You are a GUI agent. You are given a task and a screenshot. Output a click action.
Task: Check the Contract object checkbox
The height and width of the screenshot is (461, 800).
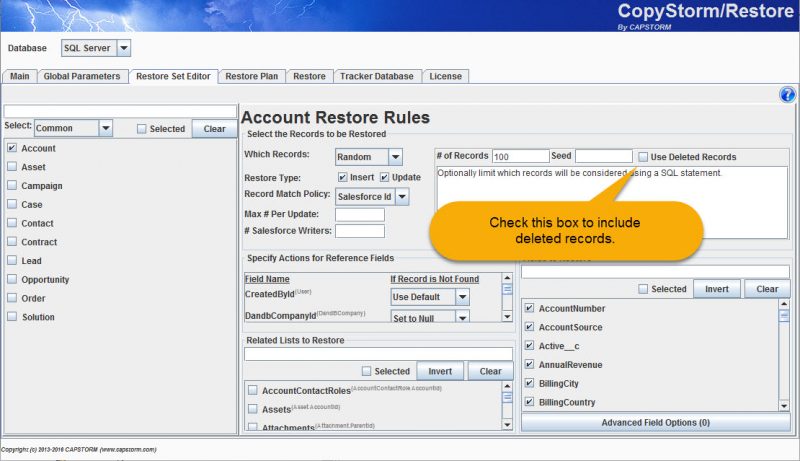[x=12, y=242]
